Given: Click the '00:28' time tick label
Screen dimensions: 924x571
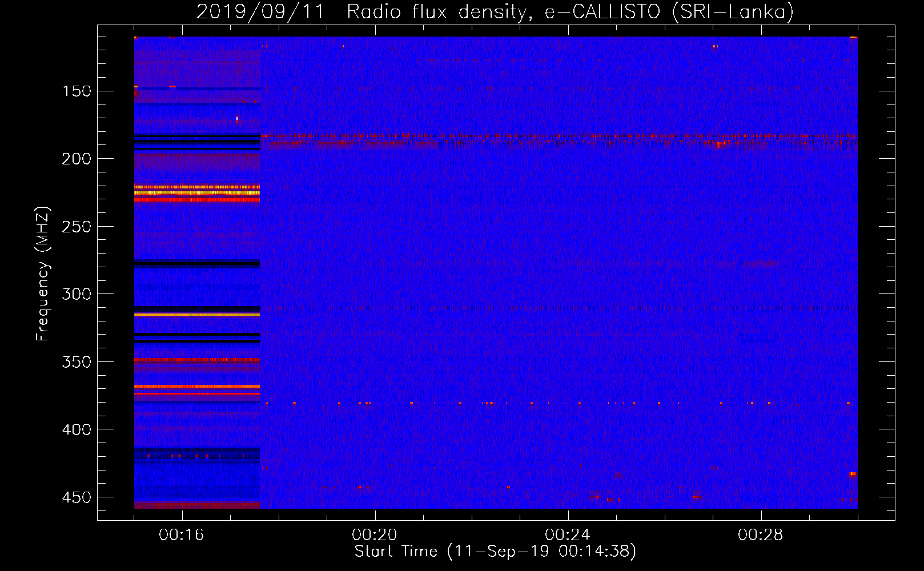Looking at the screenshot, I should coord(761,535).
